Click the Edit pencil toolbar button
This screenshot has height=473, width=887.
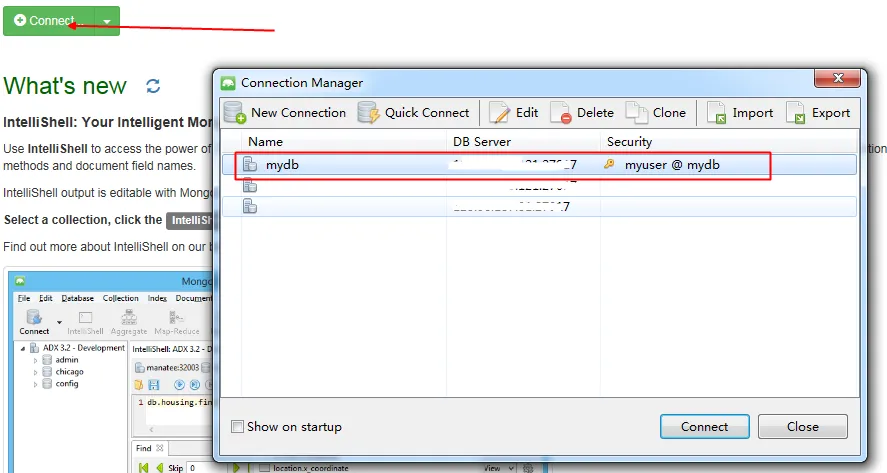tap(514, 113)
